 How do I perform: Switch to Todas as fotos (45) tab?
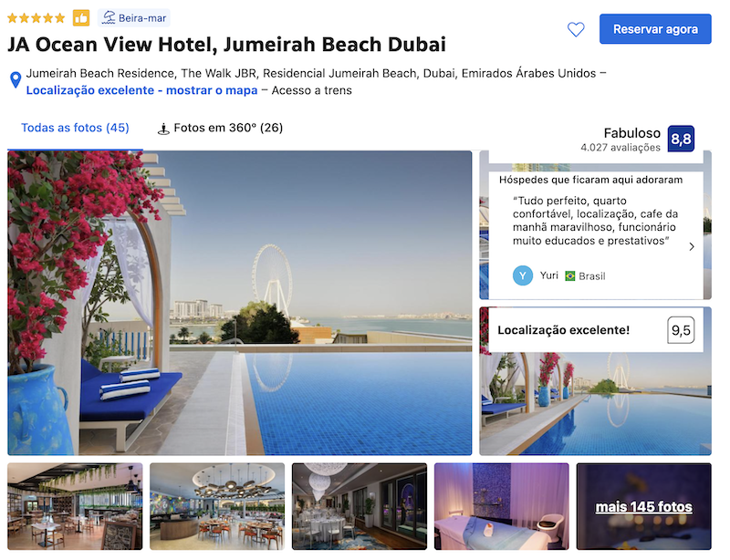pyautogui.click(x=75, y=128)
